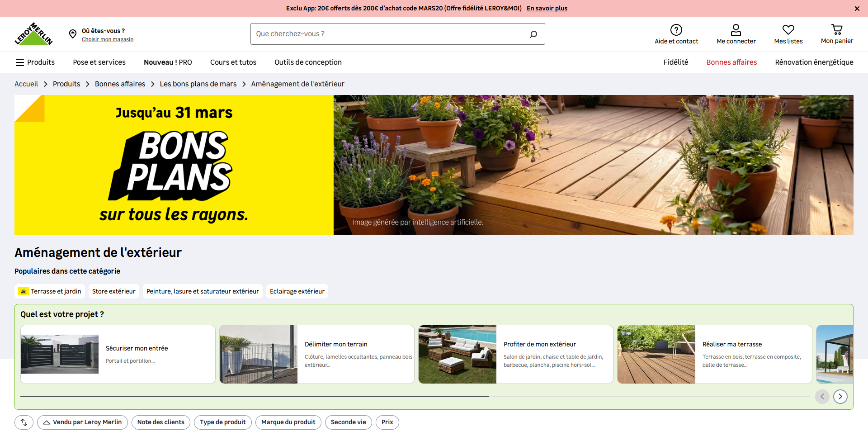Click the search magnifier icon
868x431 pixels.
[x=533, y=34]
